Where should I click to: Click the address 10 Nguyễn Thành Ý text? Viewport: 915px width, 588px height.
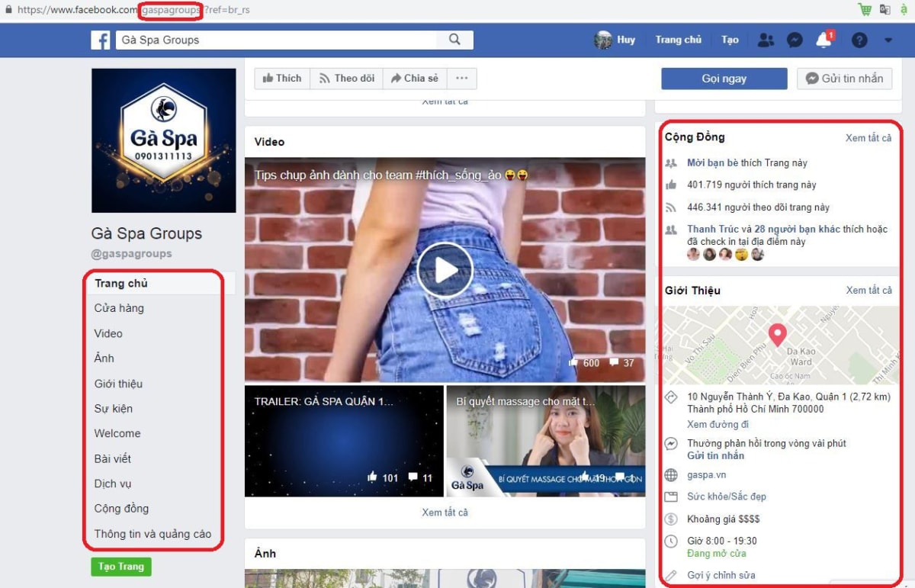click(788, 403)
